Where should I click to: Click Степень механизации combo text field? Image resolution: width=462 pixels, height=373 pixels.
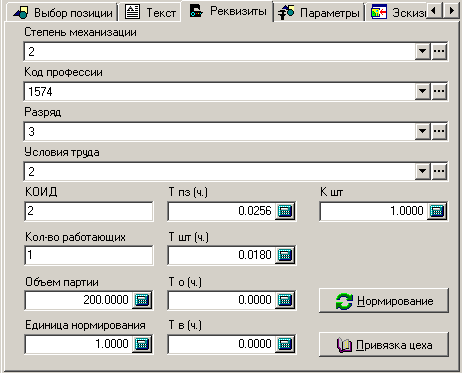220,51
